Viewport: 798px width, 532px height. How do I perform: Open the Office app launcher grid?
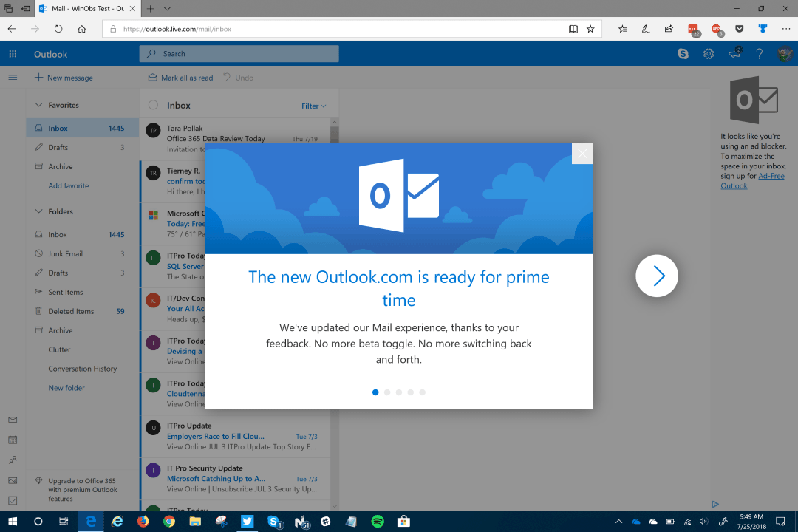[x=13, y=54]
